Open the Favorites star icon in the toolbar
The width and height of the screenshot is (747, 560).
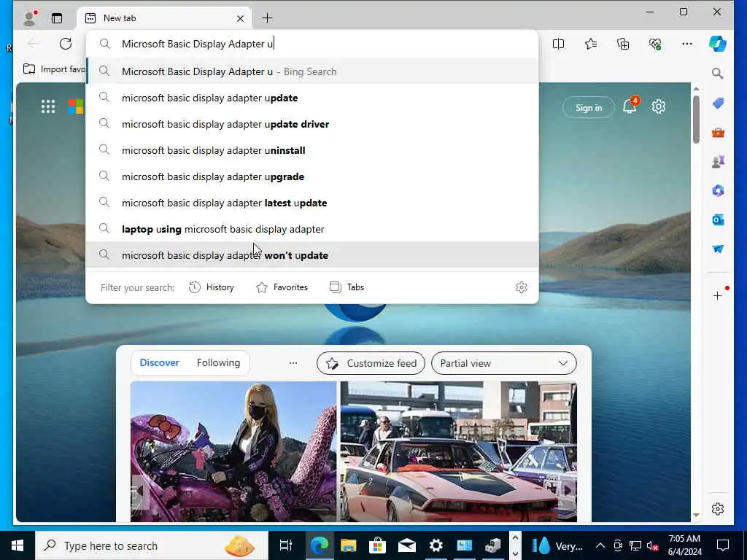[x=591, y=44]
